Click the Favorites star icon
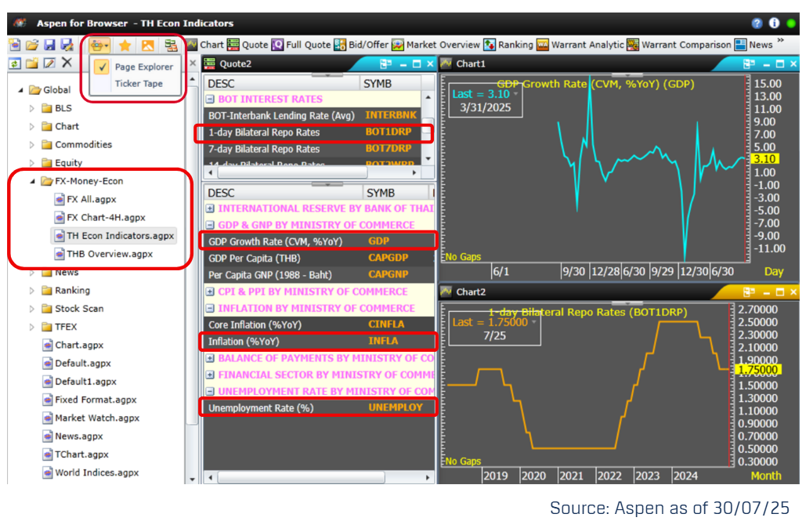 click(125, 45)
